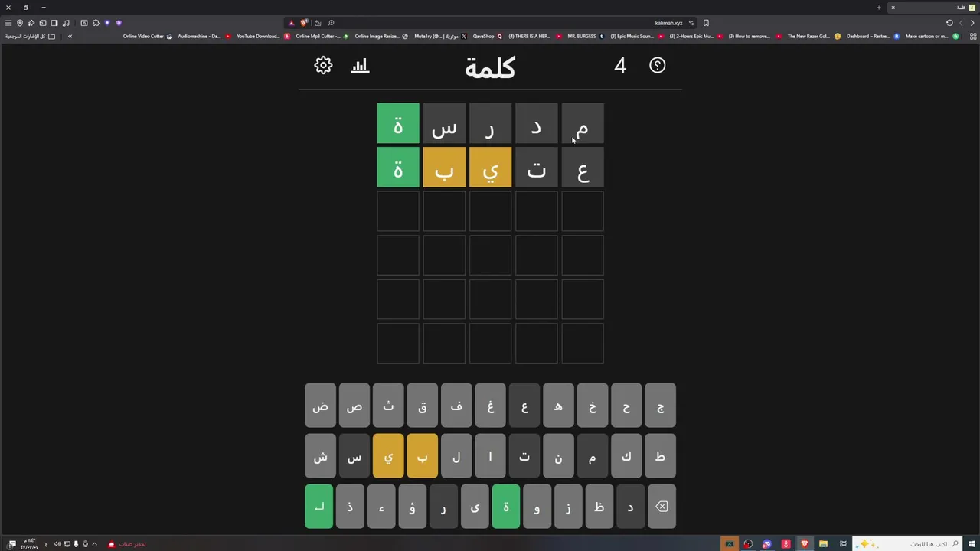Click the green ة tile in first guess
The height and width of the screenshot is (551, 980).
click(x=398, y=123)
